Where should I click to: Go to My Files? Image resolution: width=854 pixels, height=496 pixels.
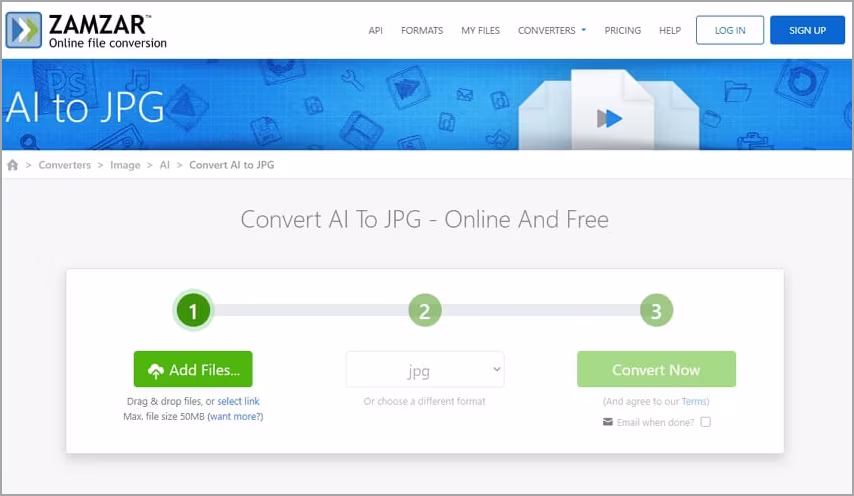pos(480,30)
